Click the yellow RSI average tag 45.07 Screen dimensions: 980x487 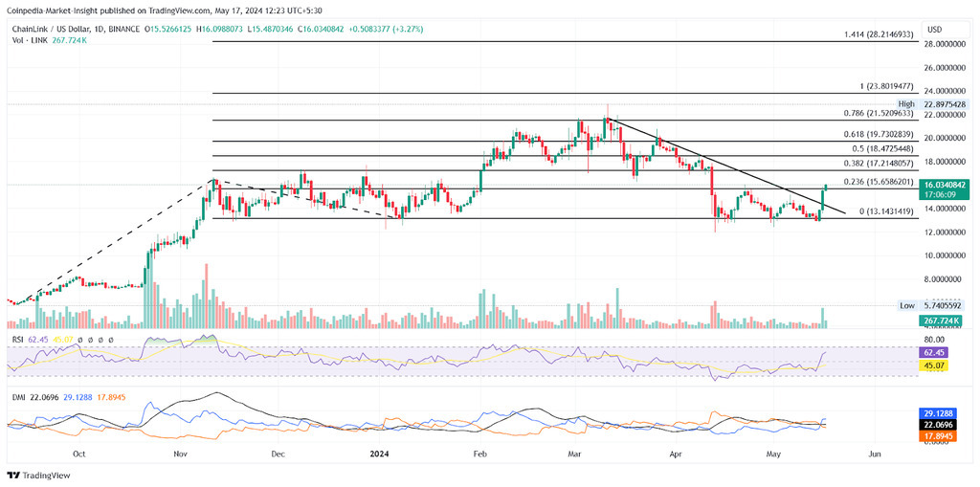point(934,365)
